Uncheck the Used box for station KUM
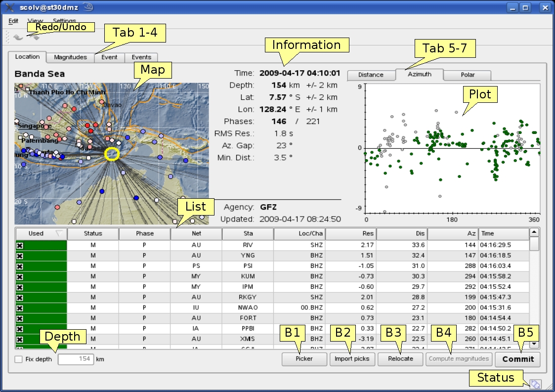555x392 pixels. (20, 276)
